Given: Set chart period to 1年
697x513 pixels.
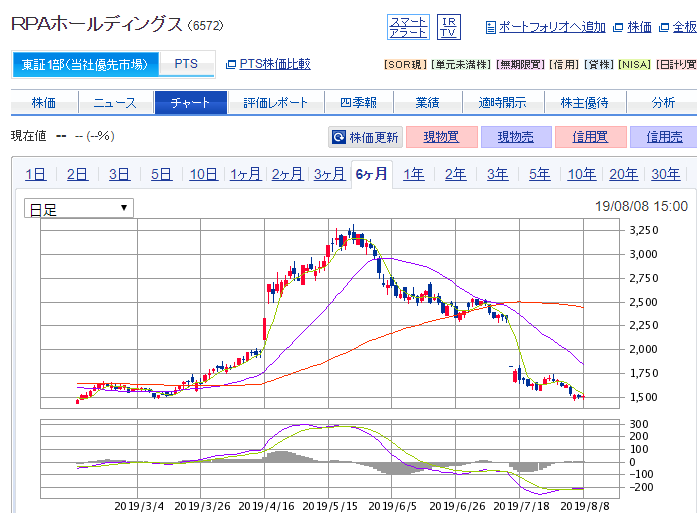Looking at the screenshot, I should point(413,174).
